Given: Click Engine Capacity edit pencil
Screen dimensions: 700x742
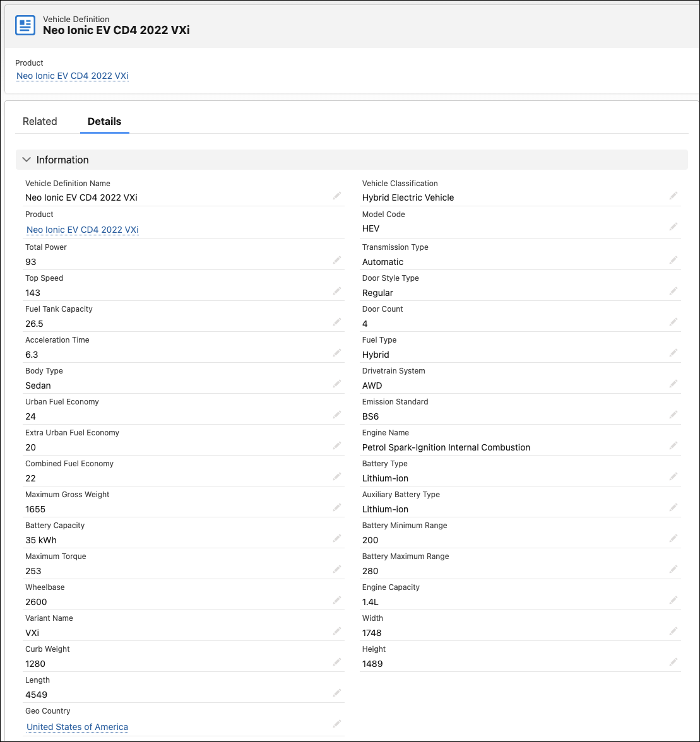Looking at the screenshot, I should click(673, 600).
